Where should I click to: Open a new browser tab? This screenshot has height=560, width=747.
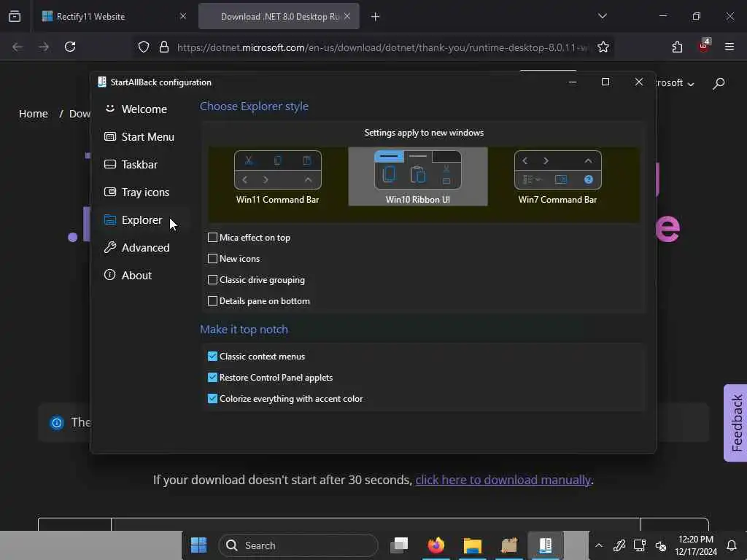(376, 17)
